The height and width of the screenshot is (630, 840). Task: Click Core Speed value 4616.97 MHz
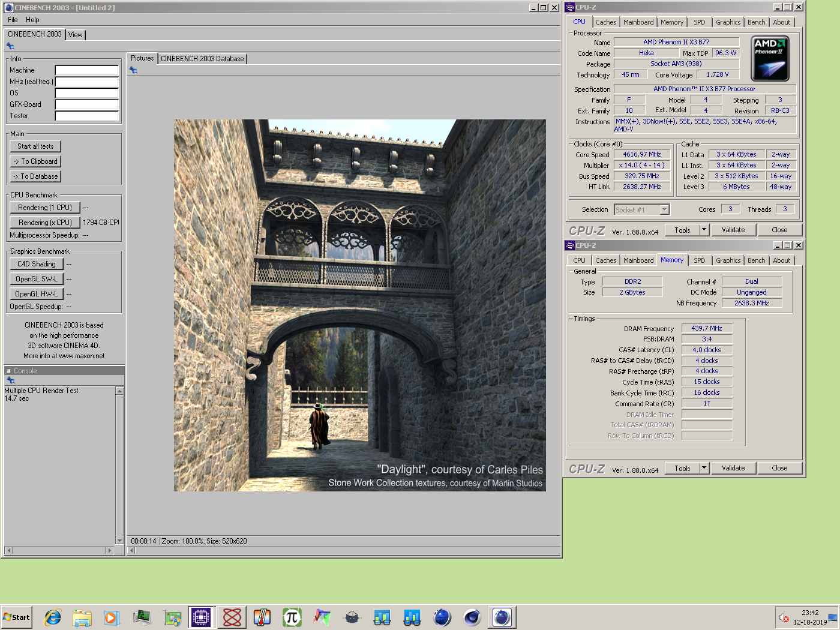[x=642, y=154]
